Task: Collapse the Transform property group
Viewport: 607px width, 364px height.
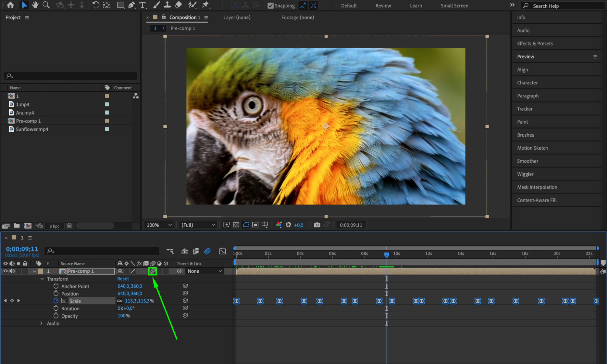Action: coord(42,279)
